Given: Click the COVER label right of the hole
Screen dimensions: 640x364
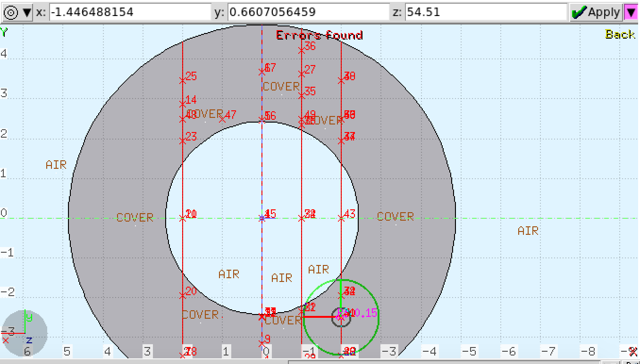Looking at the screenshot, I should pyautogui.click(x=396, y=216).
